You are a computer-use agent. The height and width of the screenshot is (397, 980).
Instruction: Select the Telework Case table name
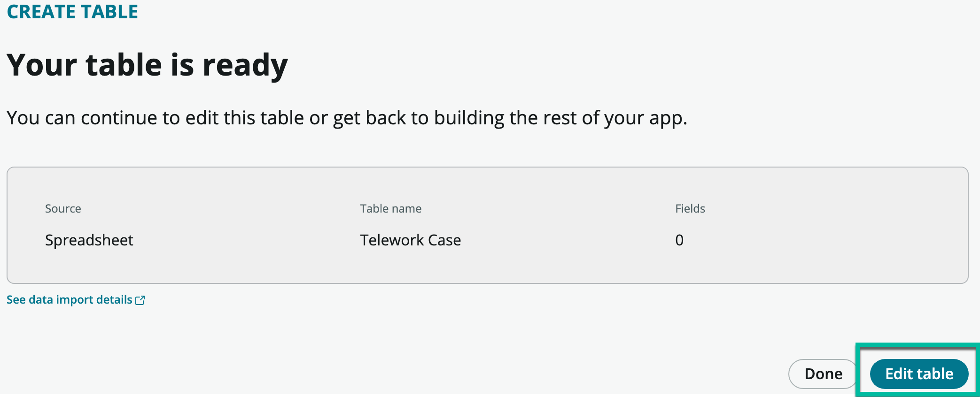coord(410,240)
